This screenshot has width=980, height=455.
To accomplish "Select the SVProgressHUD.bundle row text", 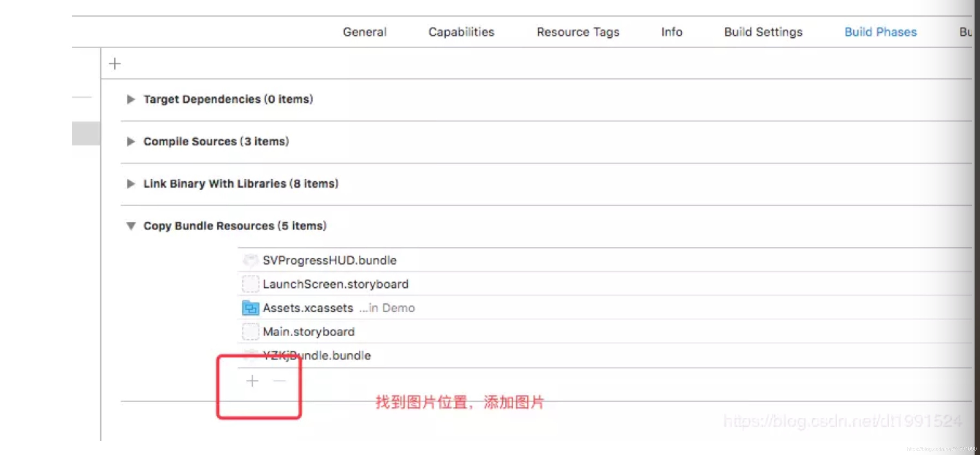I will (330, 260).
